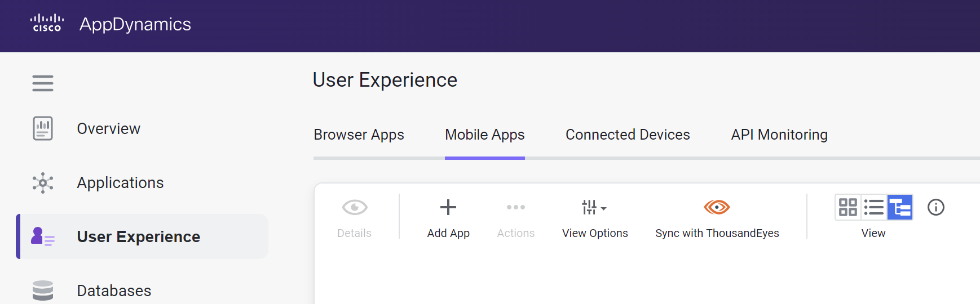
Task: Collapse sidebar with hamburger menu icon
Action: tap(43, 83)
